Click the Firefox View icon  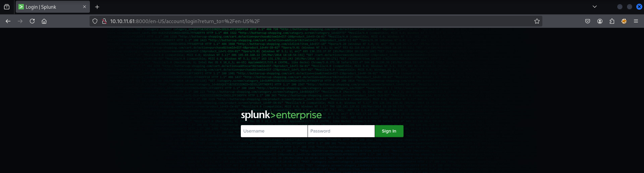tap(7, 7)
